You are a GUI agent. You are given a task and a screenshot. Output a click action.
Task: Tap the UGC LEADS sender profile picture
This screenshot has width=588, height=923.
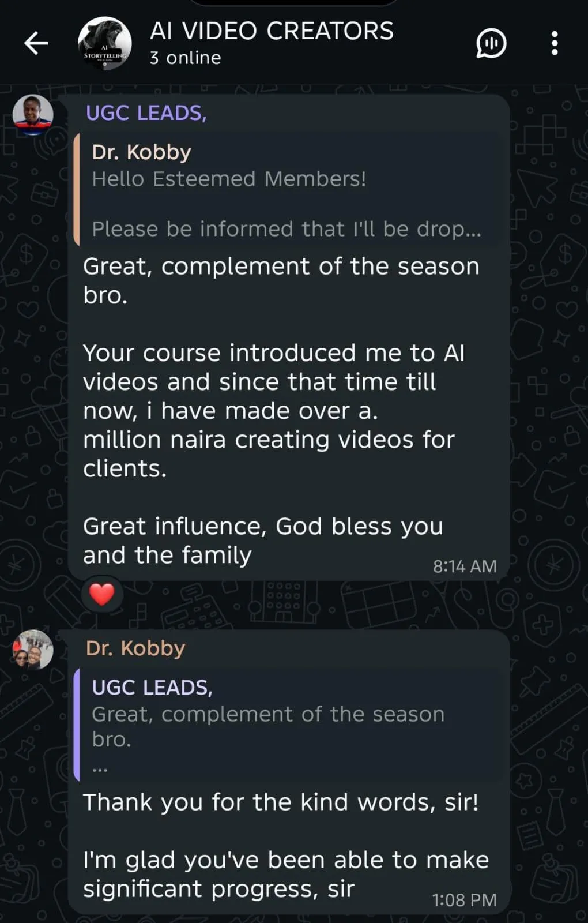pyautogui.click(x=33, y=115)
